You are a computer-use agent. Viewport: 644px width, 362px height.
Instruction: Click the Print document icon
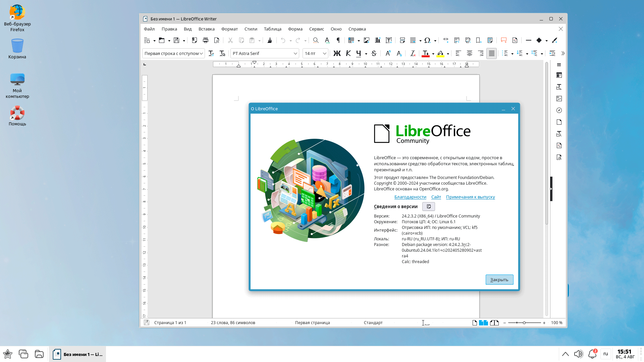pos(206,40)
